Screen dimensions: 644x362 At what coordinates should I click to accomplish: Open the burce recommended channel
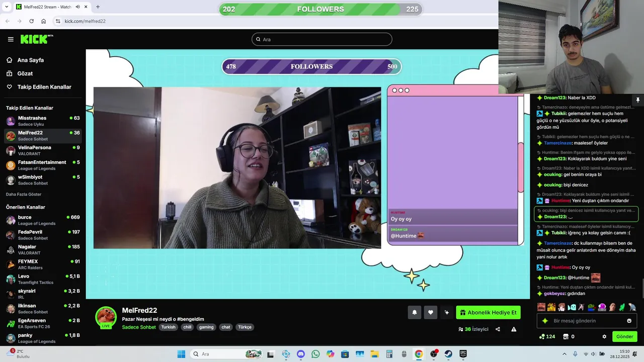click(43, 220)
